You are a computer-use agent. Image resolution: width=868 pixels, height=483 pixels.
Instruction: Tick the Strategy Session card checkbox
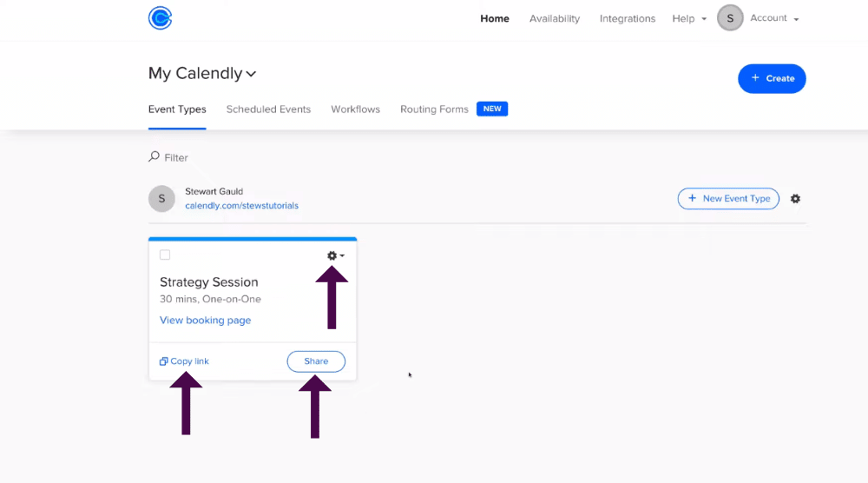165,255
